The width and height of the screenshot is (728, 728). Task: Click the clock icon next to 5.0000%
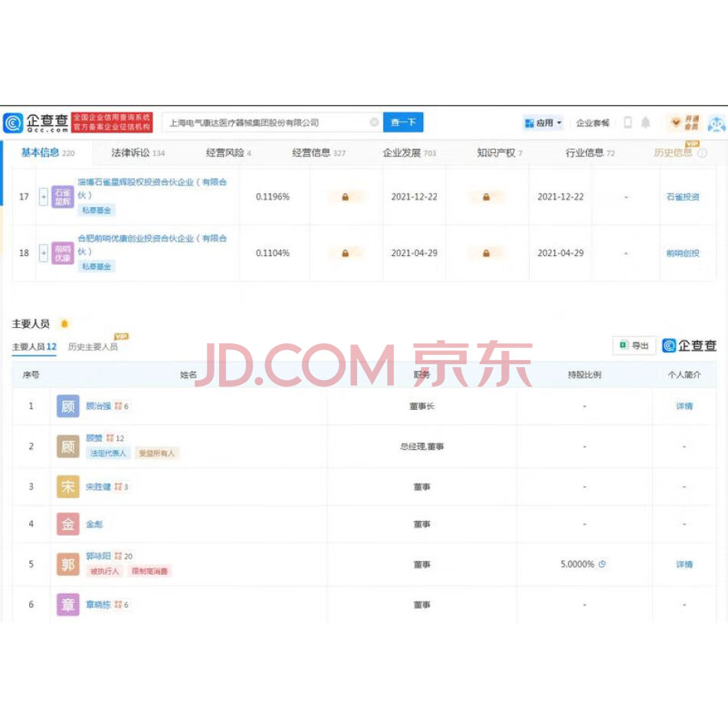[x=602, y=564]
